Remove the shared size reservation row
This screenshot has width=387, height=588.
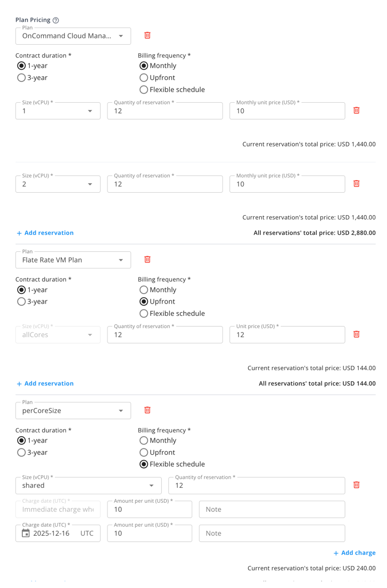(x=357, y=485)
